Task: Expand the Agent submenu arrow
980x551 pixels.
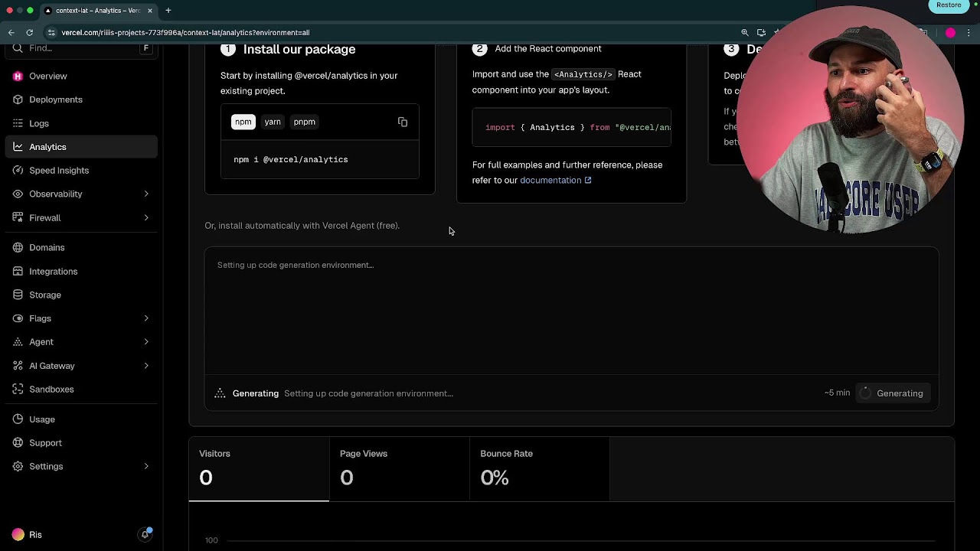Action: (146, 342)
